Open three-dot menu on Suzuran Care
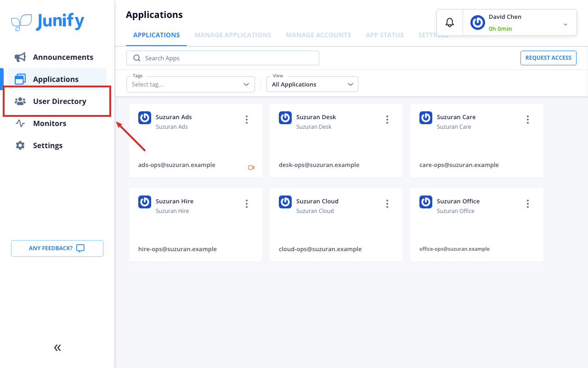The height and width of the screenshot is (368, 588). tap(528, 120)
